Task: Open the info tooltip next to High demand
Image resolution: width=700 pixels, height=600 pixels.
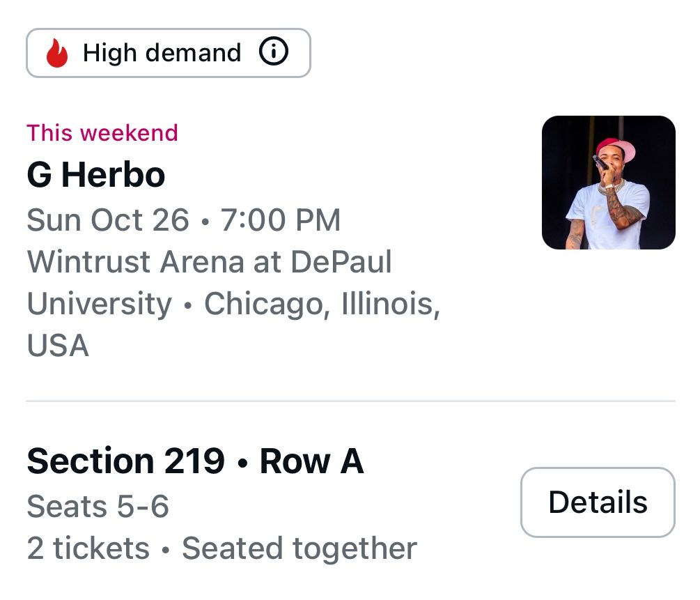Action: coord(274,52)
